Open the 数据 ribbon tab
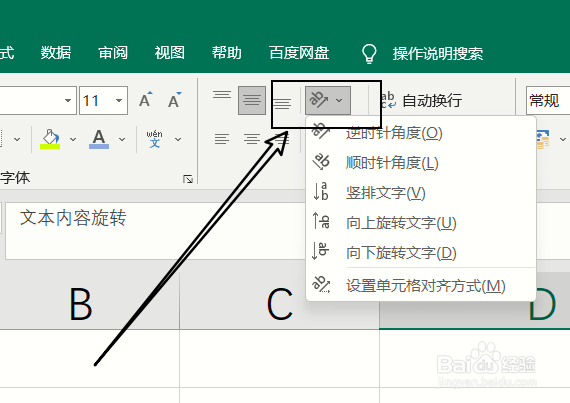 click(x=56, y=53)
